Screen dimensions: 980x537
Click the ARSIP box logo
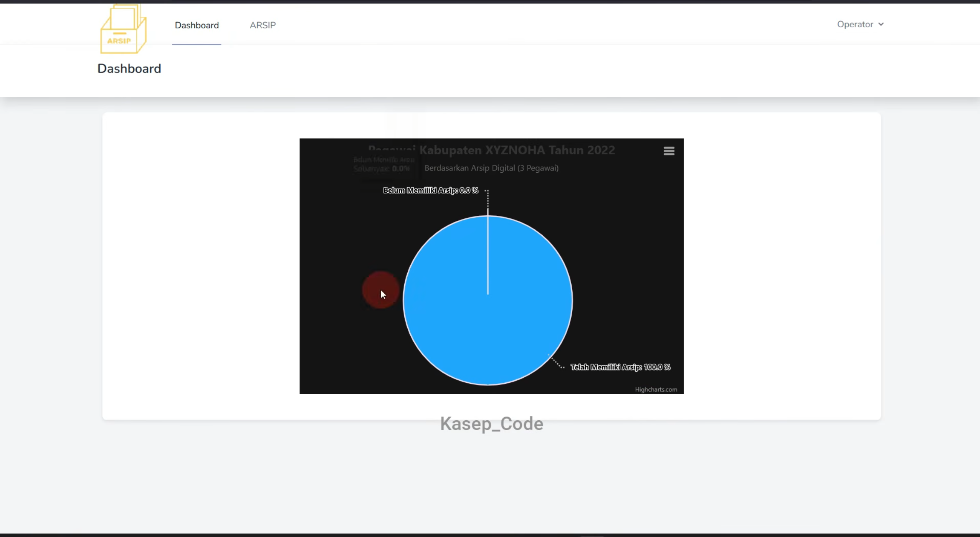(123, 29)
